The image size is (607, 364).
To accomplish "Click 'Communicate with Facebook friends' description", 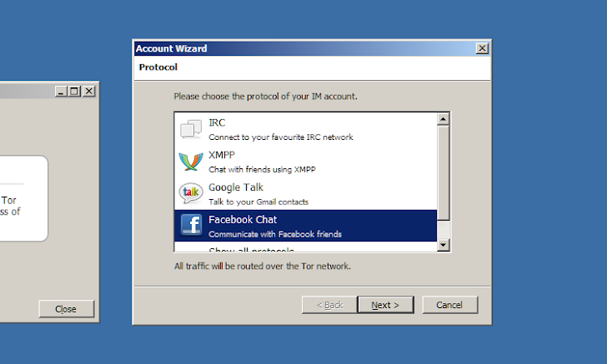I will point(275,234).
